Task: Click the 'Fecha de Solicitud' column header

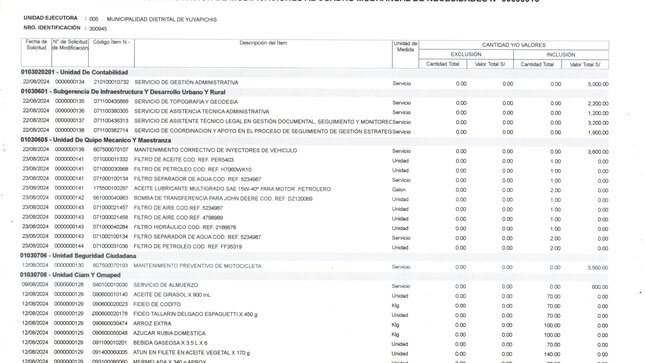Action: coord(36,44)
